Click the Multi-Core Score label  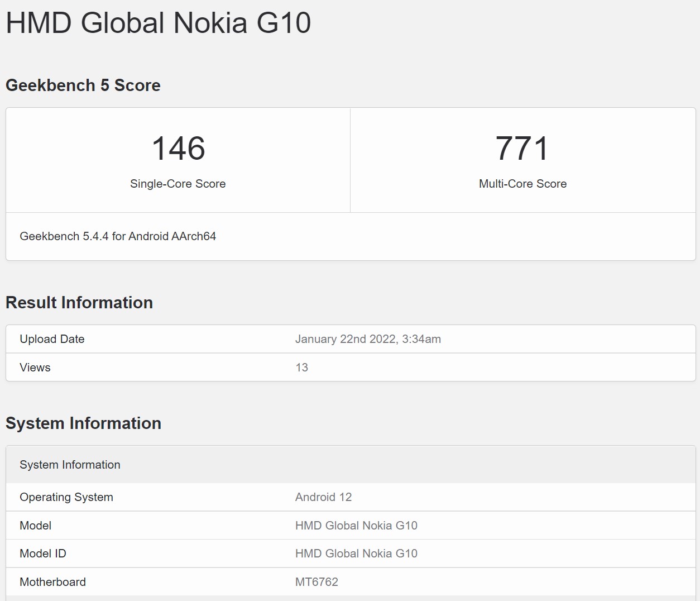coord(522,183)
